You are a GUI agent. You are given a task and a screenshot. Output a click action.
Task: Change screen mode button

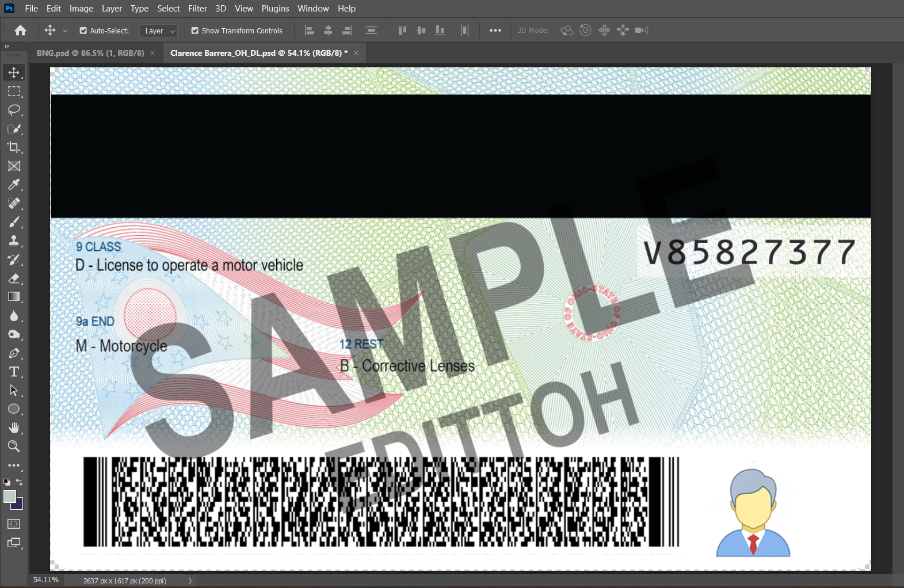coord(14,543)
